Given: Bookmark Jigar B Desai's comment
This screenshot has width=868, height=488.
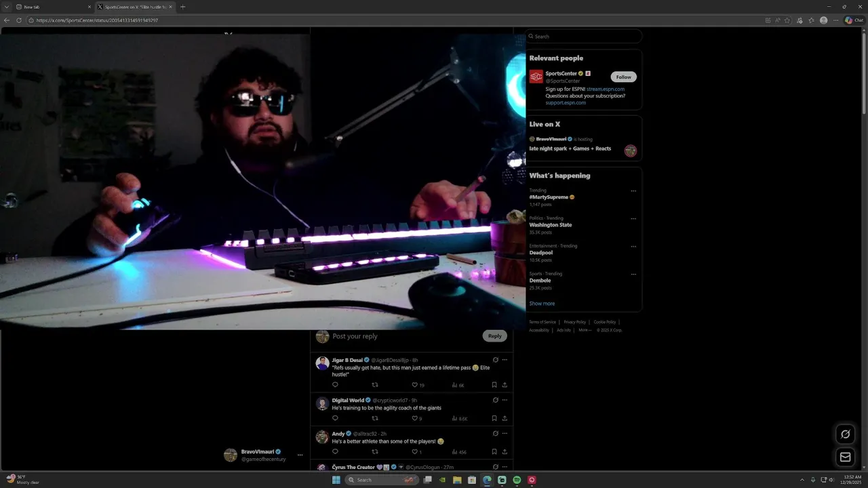Looking at the screenshot, I should 494,385.
